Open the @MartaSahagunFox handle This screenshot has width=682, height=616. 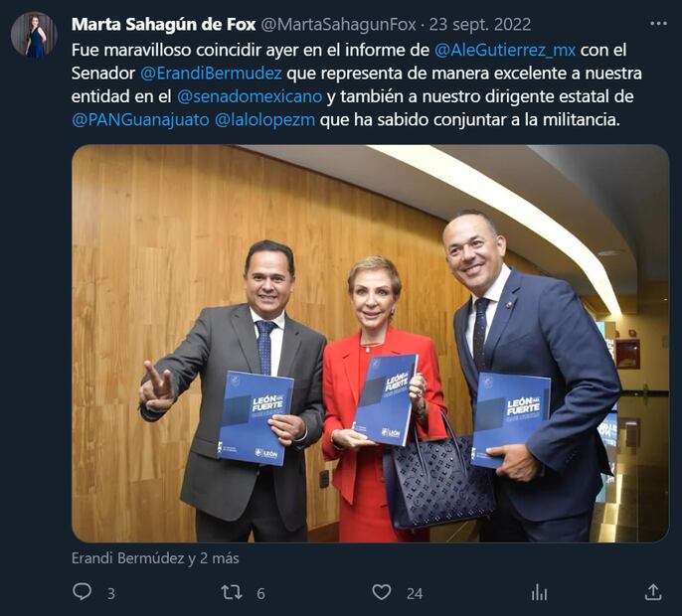tap(338, 25)
